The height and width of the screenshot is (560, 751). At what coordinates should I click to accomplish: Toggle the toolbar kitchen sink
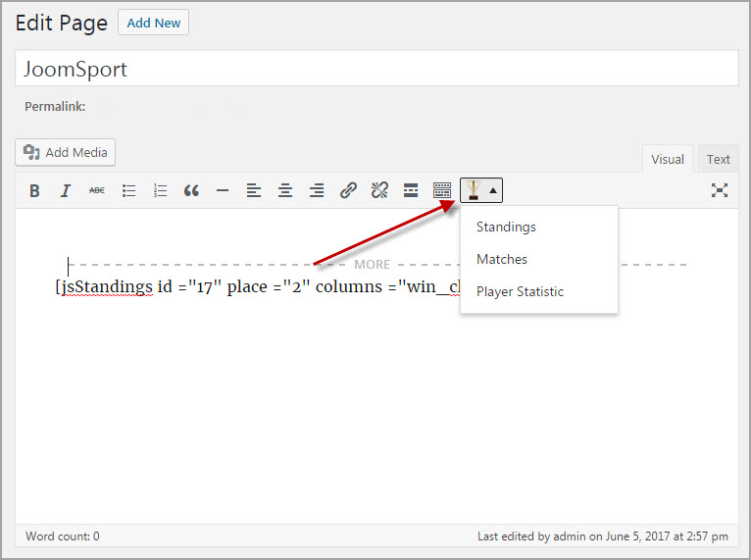tap(442, 190)
